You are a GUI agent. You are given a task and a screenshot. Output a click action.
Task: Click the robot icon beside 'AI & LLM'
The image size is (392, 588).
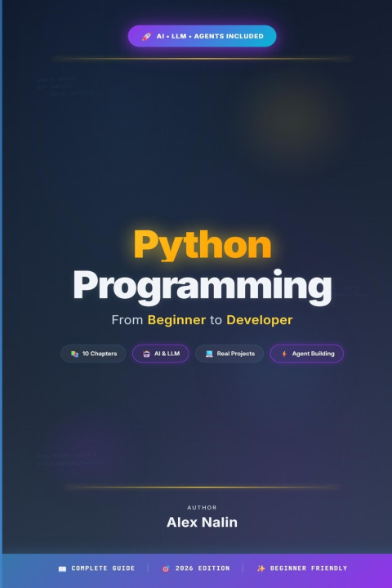point(147,354)
